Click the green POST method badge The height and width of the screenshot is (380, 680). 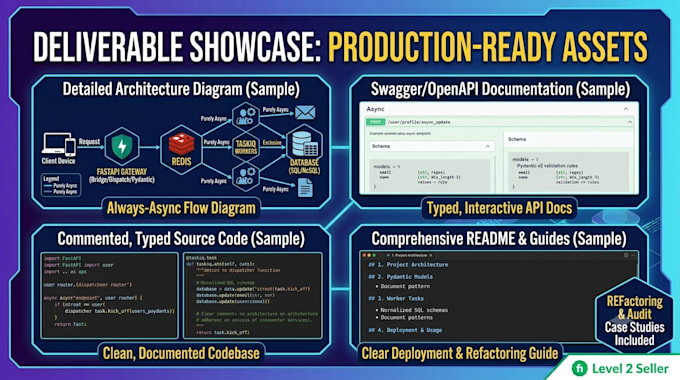click(375, 122)
